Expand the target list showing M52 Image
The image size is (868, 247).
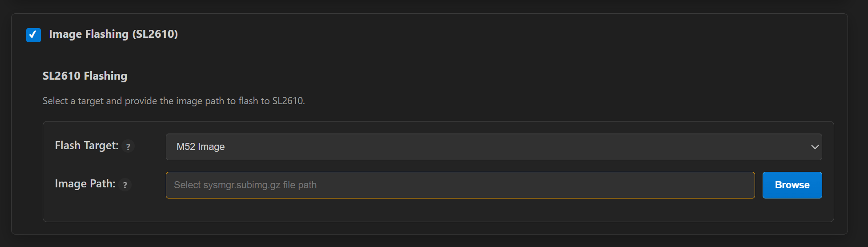pyautogui.click(x=493, y=147)
